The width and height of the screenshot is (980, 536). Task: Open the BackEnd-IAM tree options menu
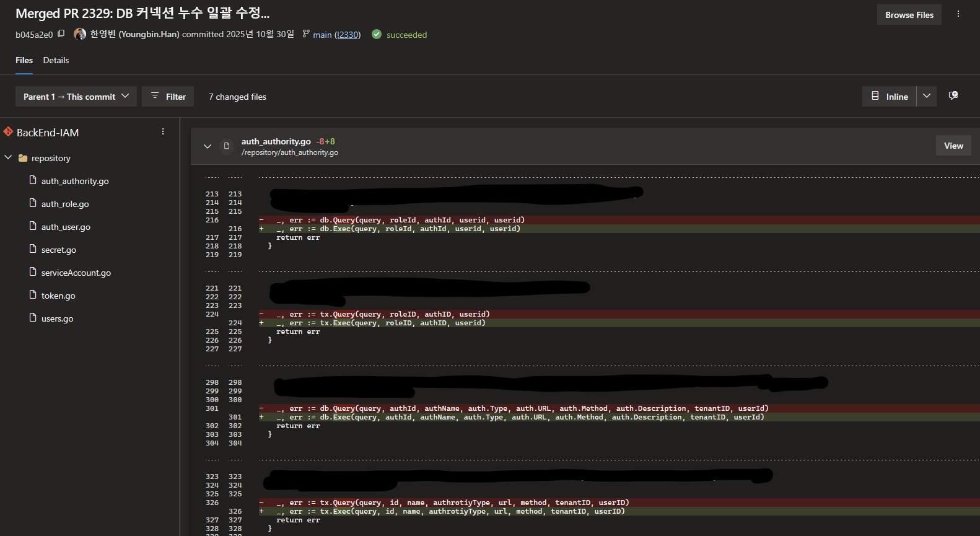point(163,132)
